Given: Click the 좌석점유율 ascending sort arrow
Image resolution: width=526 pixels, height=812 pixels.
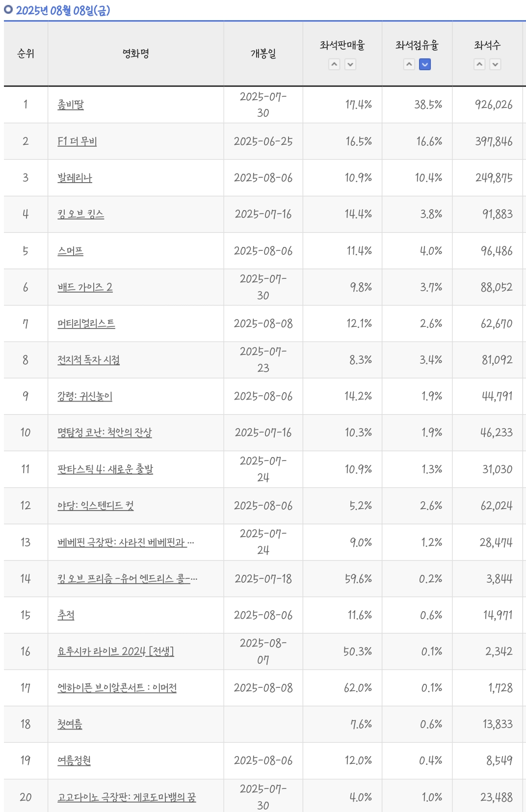Looking at the screenshot, I should 409,64.
